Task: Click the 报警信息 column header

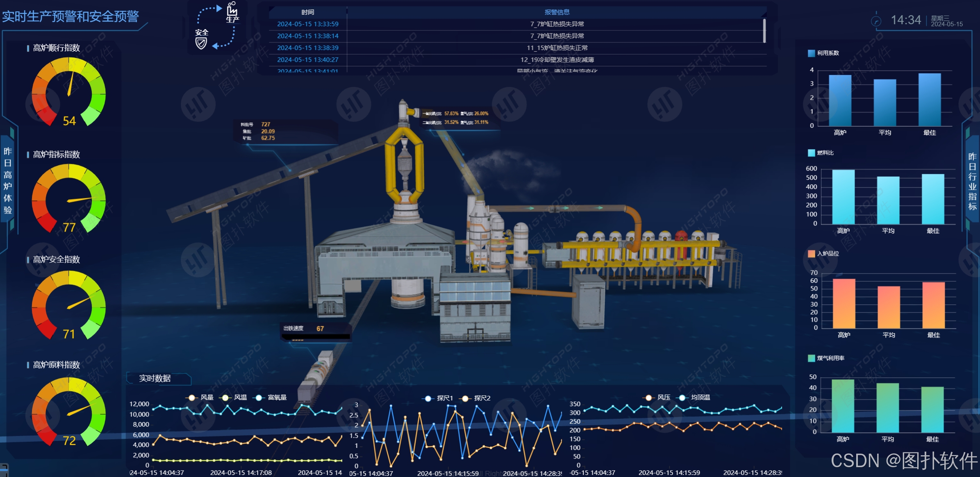Action: click(557, 12)
